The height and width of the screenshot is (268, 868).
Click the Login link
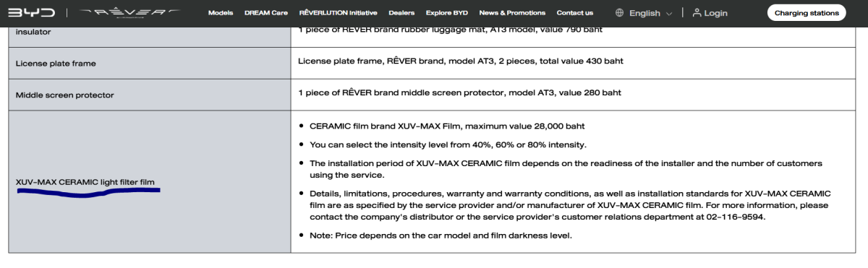pos(716,13)
